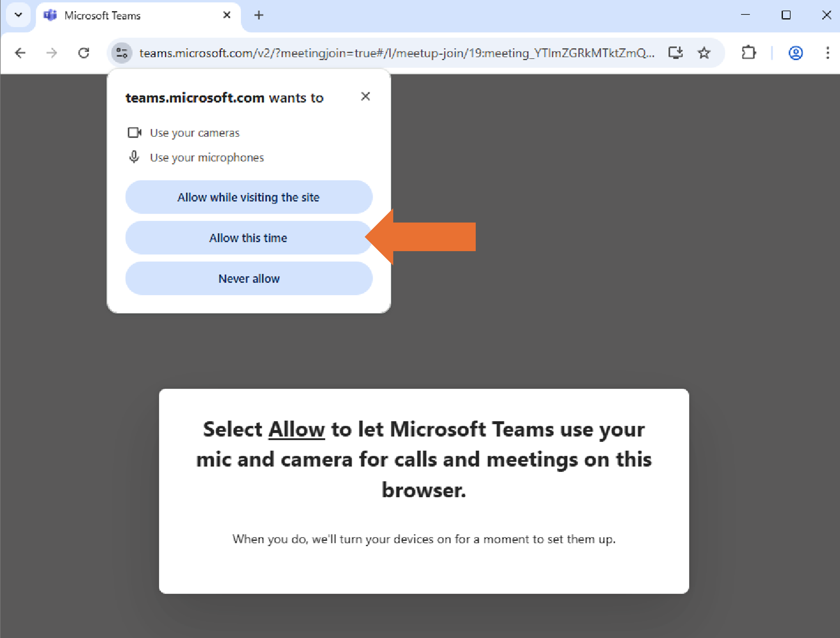Open site information icon in address bar
The width and height of the screenshot is (840, 638).
[x=121, y=53]
